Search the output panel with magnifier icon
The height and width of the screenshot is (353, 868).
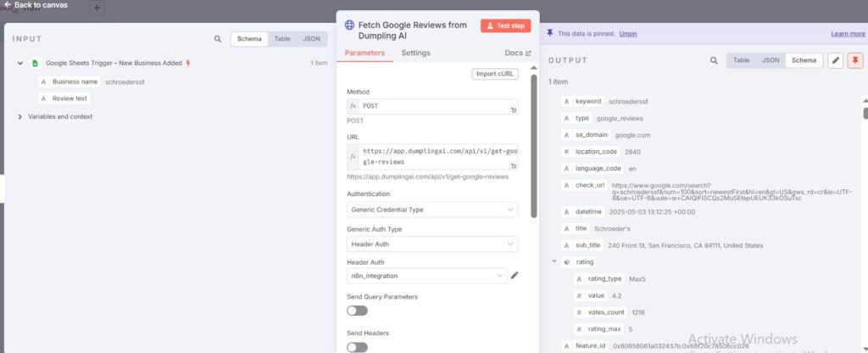[x=714, y=60]
